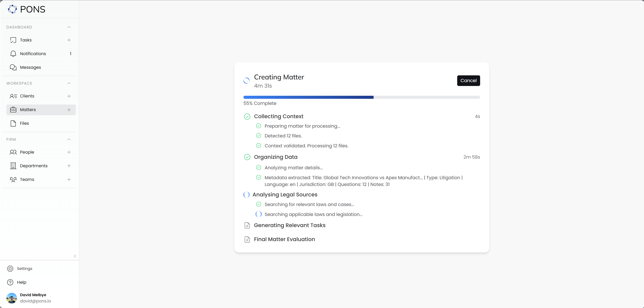Collapse the WORKSPACE section
The height and width of the screenshot is (308, 644).
point(69,83)
